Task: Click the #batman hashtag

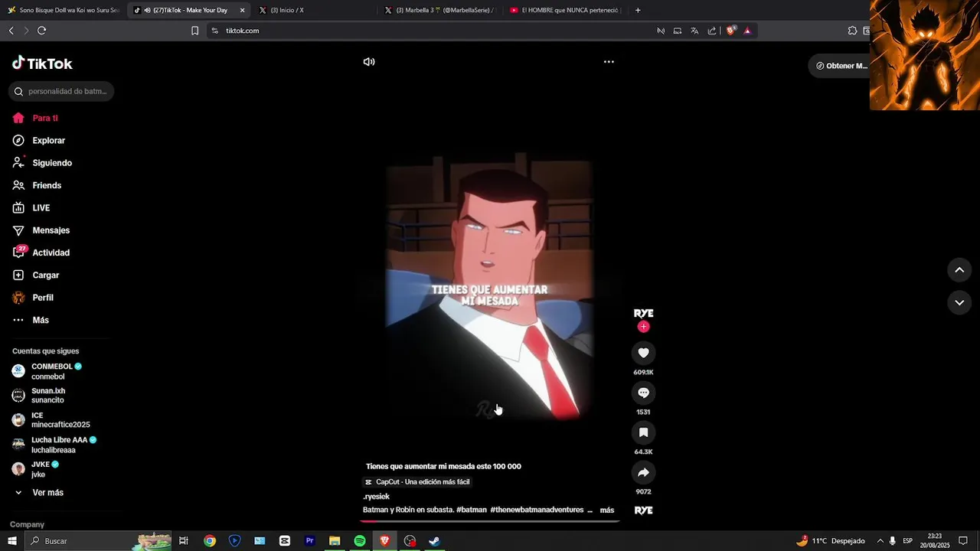Action: click(x=472, y=510)
